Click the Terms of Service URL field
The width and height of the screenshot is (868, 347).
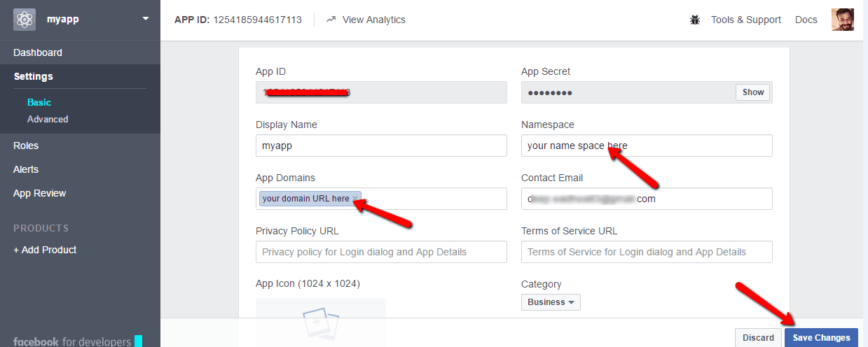(x=647, y=252)
